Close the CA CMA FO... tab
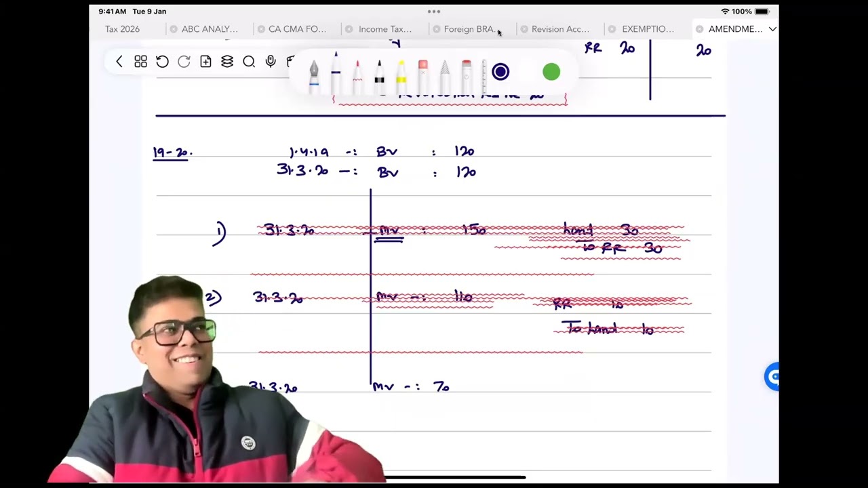The image size is (868, 488). pyautogui.click(x=261, y=29)
